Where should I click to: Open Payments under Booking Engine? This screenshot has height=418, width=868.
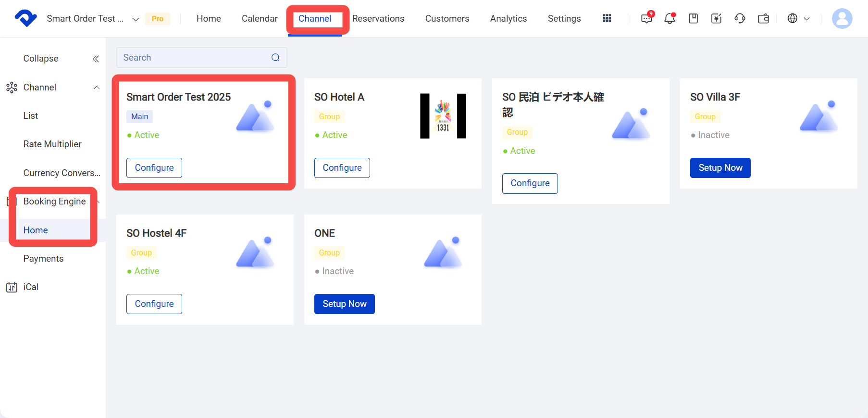43,259
